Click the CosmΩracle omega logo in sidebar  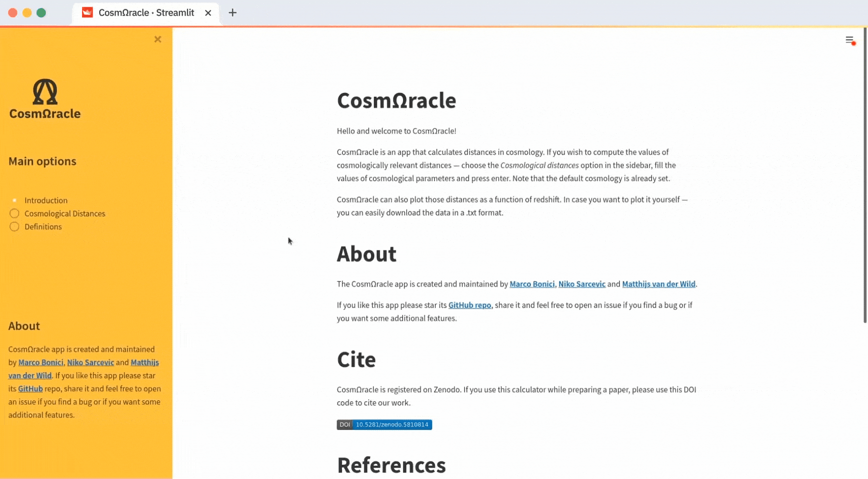pyautogui.click(x=45, y=92)
